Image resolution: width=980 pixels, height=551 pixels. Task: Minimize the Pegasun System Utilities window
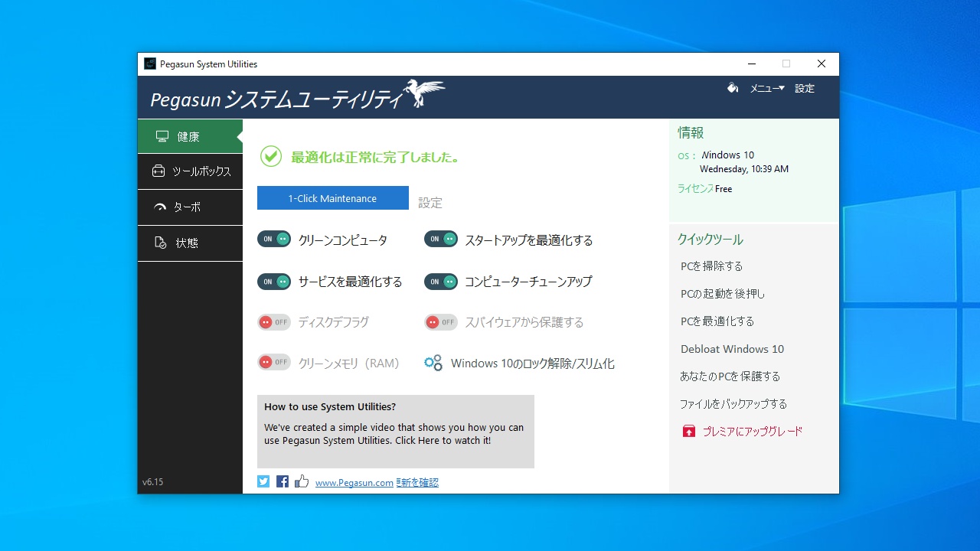pyautogui.click(x=751, y=64)
